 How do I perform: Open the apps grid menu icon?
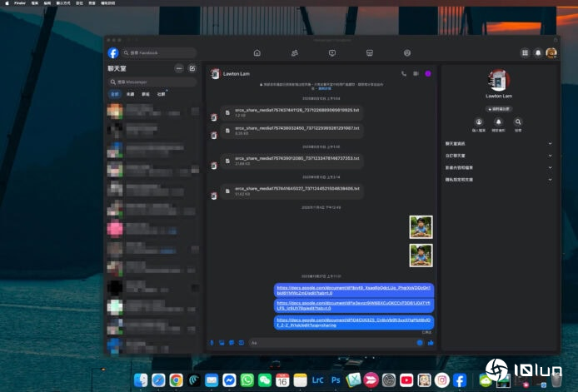click(525, 52)
